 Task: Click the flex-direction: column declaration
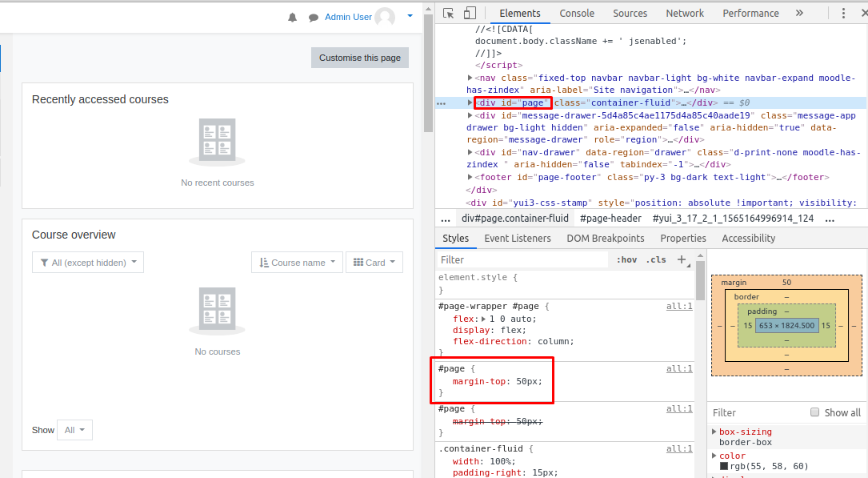(513, 341)
